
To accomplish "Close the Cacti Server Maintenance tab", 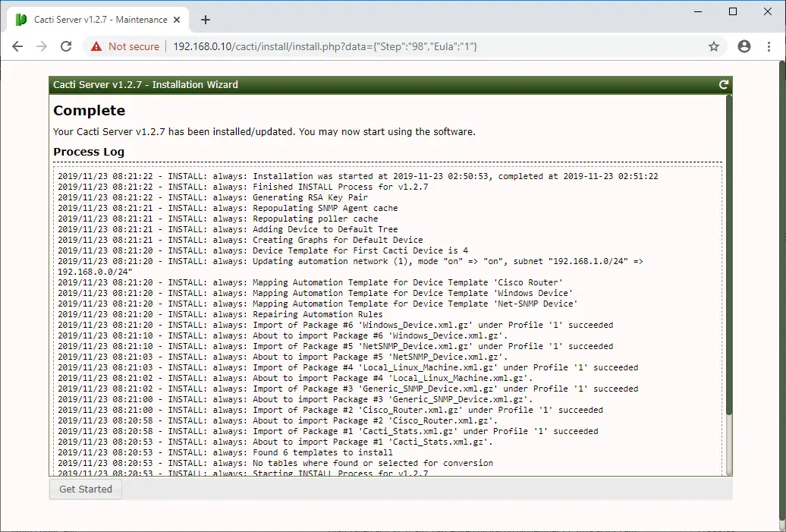I will click(177, 20).
